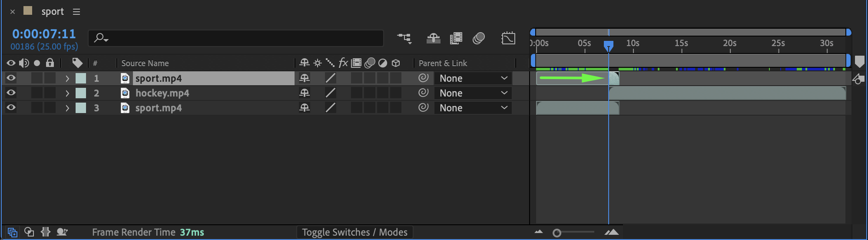Select the hockey.mp4 layer bar in timeline

[x=727, y=93]
